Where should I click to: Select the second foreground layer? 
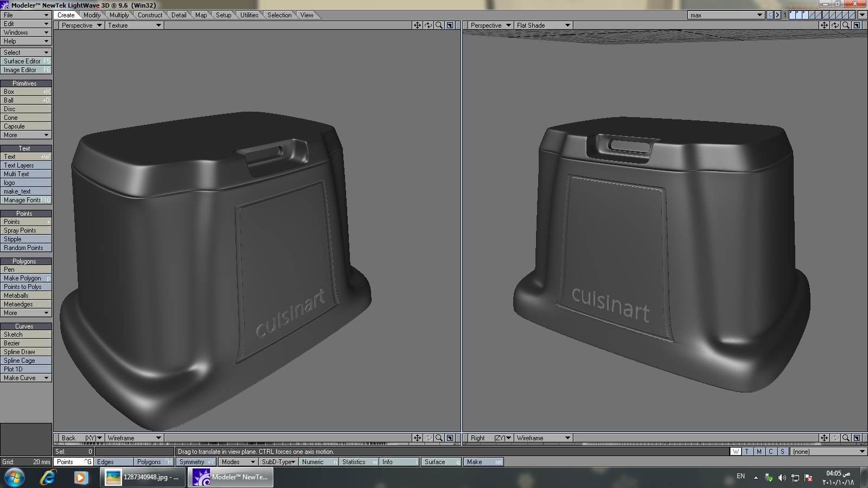[799, 15]
